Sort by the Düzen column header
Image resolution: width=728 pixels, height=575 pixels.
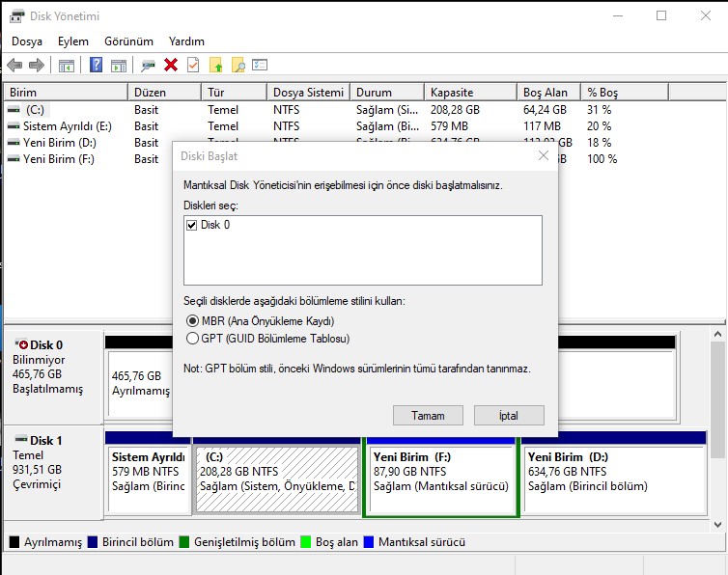[x=164, y=93]
